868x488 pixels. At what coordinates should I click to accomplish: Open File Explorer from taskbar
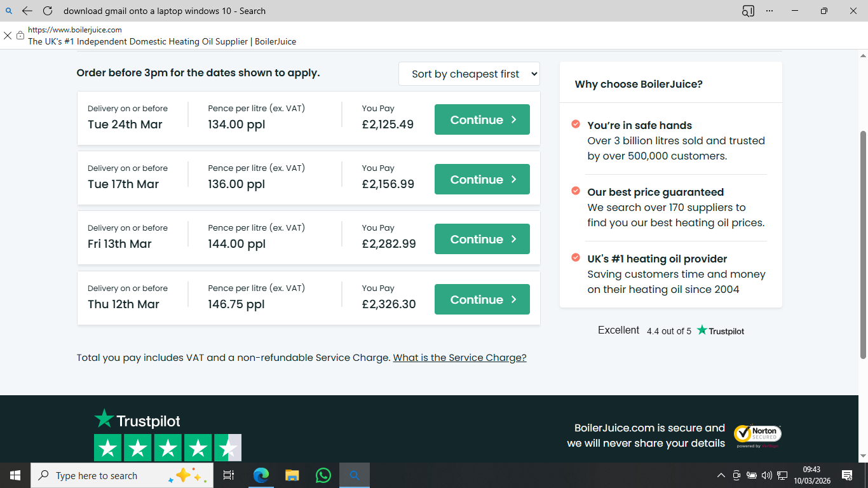(x=292, y=475)
